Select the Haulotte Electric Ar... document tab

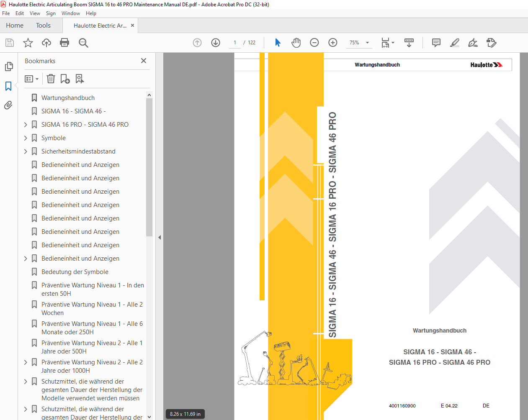click(x=100, y=26)
